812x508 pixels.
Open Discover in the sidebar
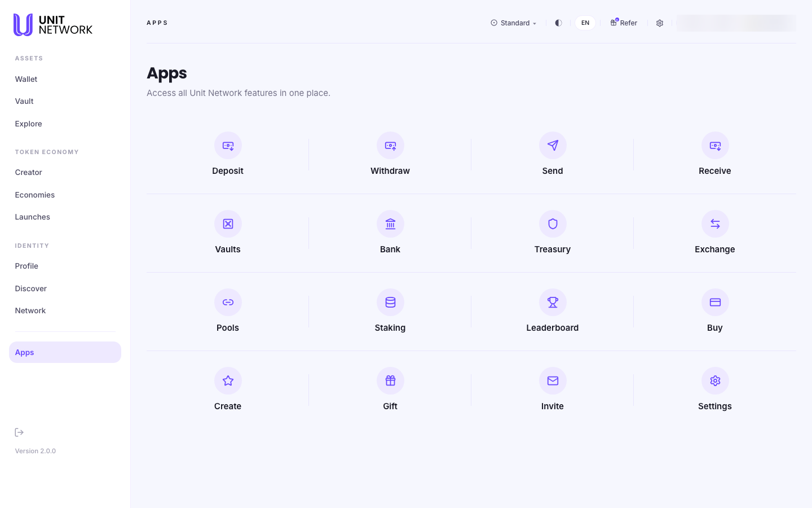(30, 288)
